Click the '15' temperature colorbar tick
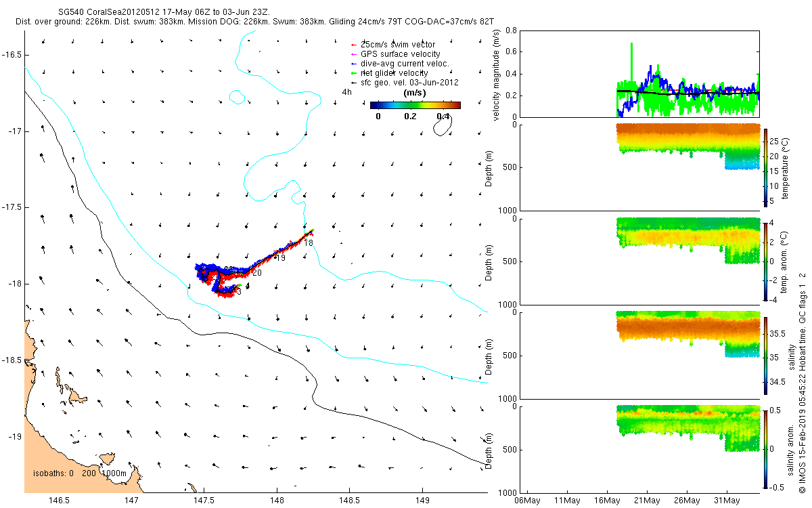Viewport: 812px width, 508px height. coord(775,171)
